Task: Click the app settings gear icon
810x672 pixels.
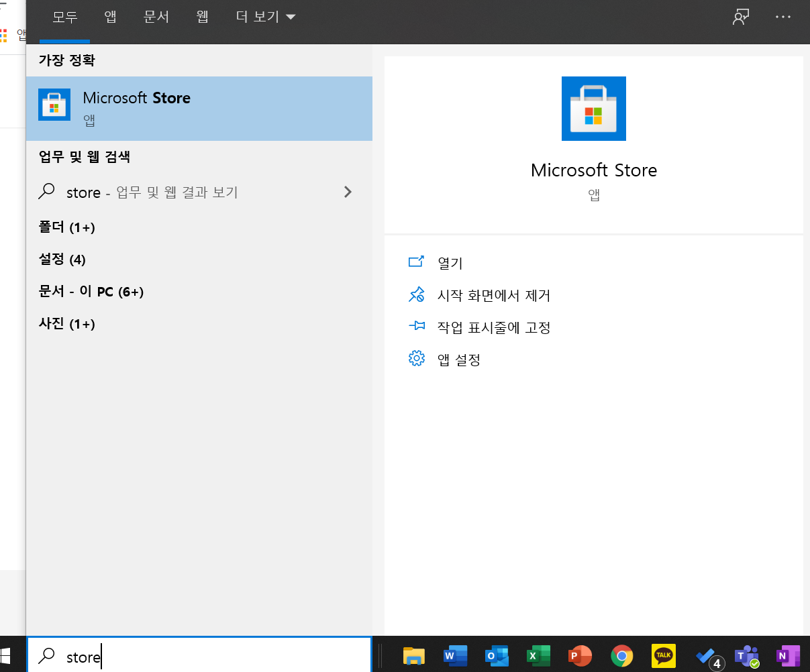Action: coord(417,359)
